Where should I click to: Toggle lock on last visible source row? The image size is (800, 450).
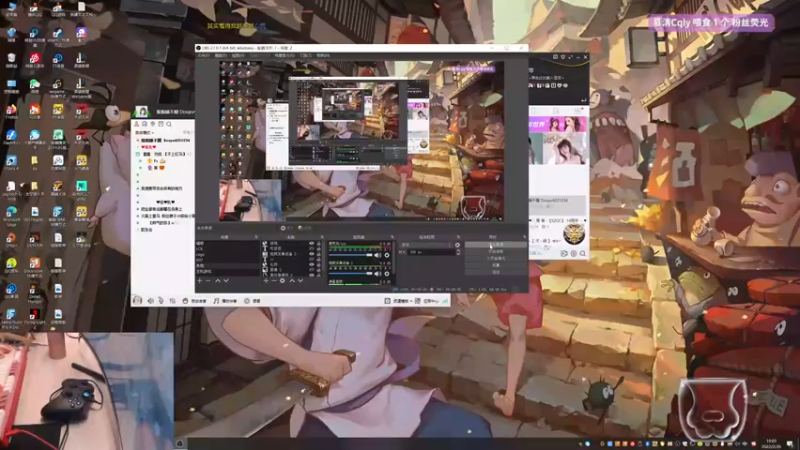(x=319, y=275)
